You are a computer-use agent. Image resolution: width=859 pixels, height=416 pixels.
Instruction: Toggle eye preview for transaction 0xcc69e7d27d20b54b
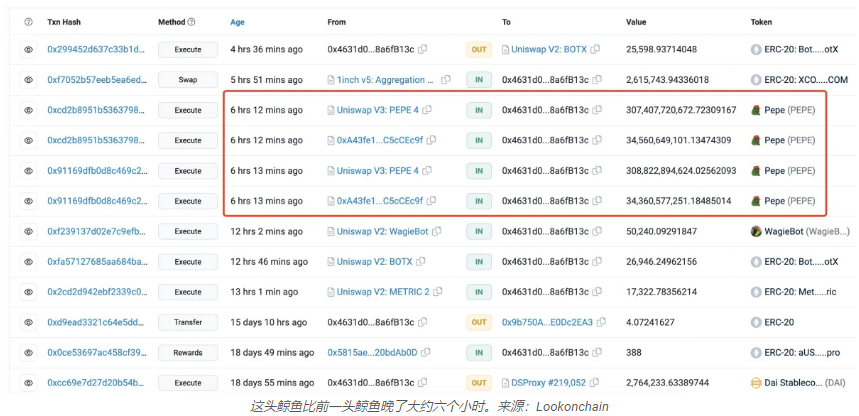pyautogui.click(x=28, y=383)
